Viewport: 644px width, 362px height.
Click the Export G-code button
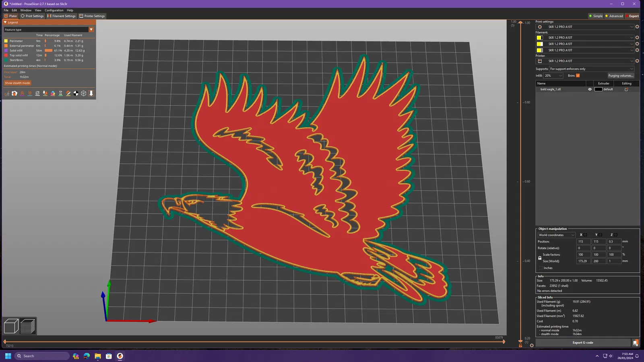(x=583, y=343)
